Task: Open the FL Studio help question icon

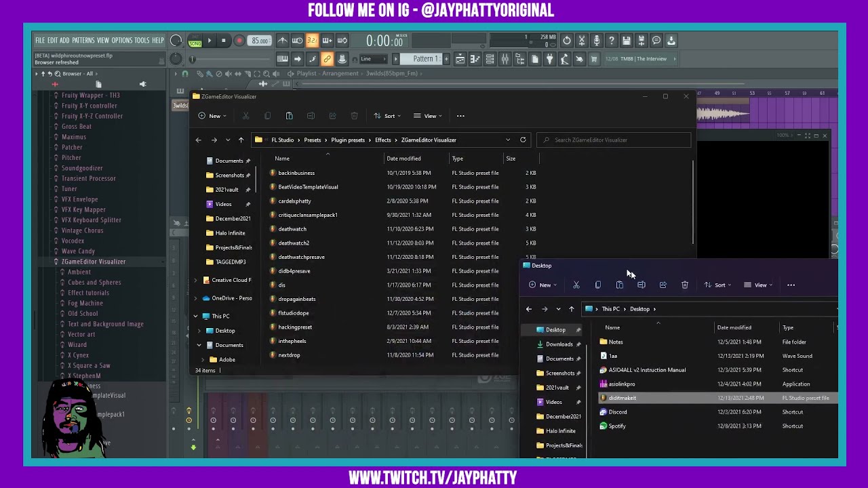Action: (611, 41)
